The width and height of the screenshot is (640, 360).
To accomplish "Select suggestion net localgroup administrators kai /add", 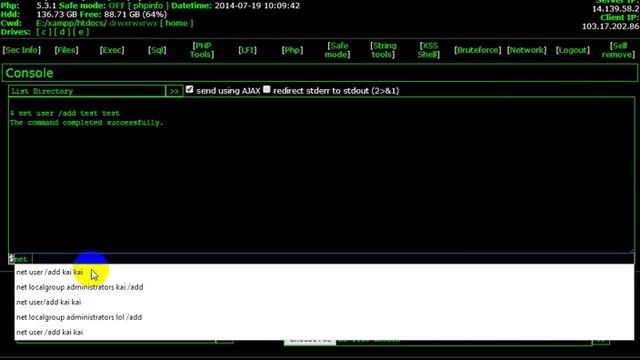I will [x=80, y=287].
